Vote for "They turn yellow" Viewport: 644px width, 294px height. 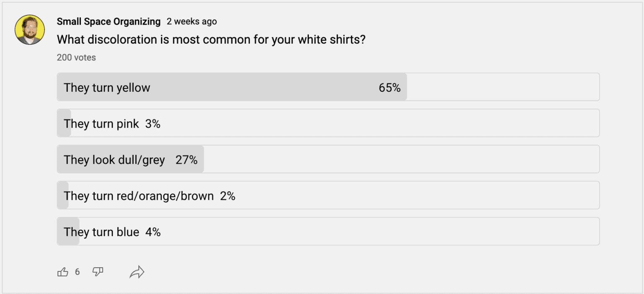pos(107,88)
